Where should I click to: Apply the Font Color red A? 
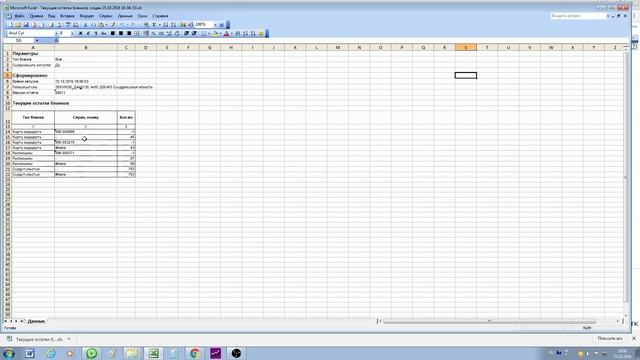tap(226, 33)
